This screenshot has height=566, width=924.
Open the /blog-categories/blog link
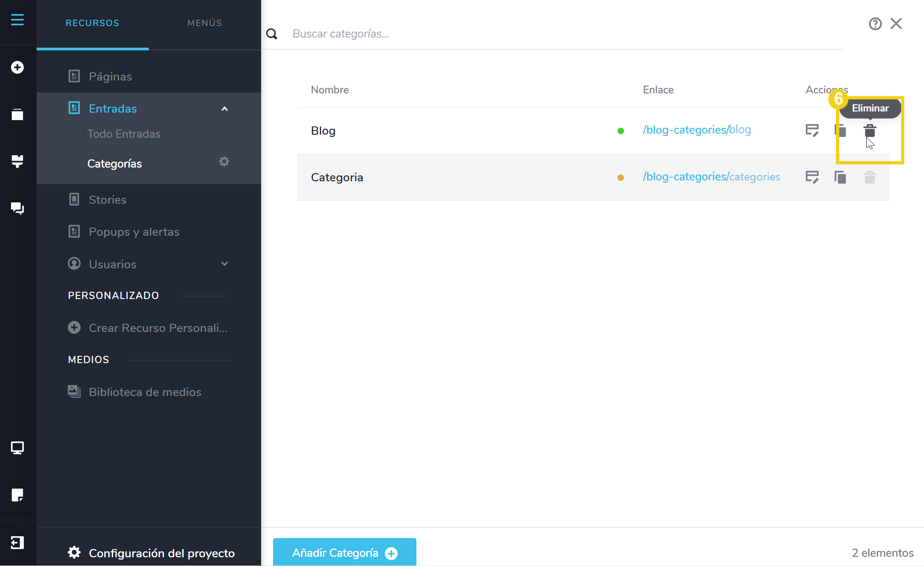697,130
